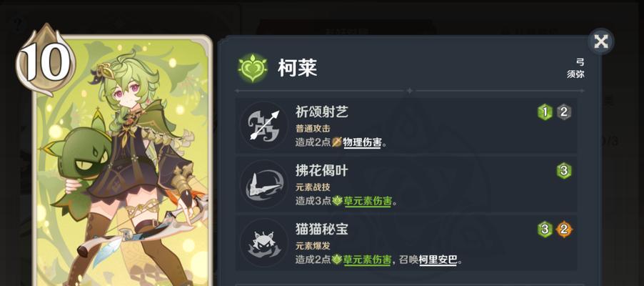
Task: Open the underlined 柯里安巴 summon keyword
Action: coord(438,260)
